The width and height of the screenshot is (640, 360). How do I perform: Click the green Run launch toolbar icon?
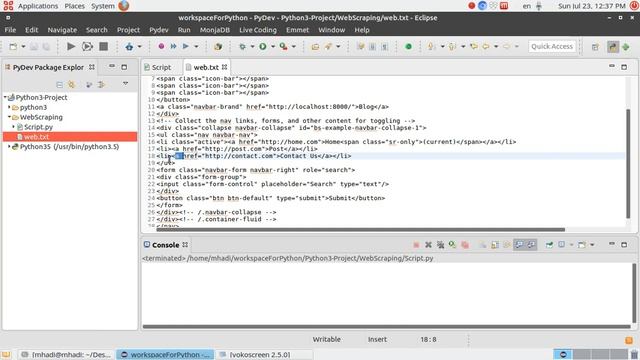coord(263,47)
